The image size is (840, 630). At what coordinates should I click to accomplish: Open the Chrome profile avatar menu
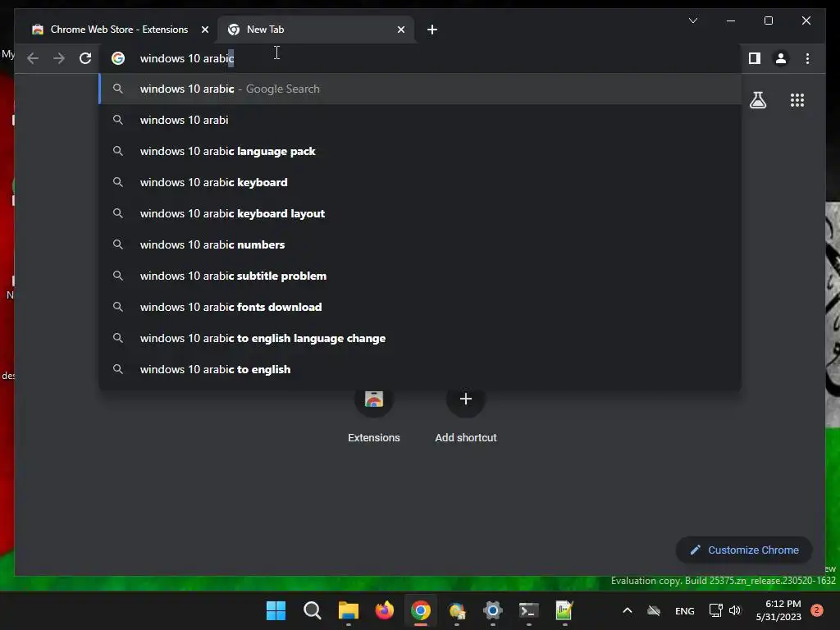781,58
